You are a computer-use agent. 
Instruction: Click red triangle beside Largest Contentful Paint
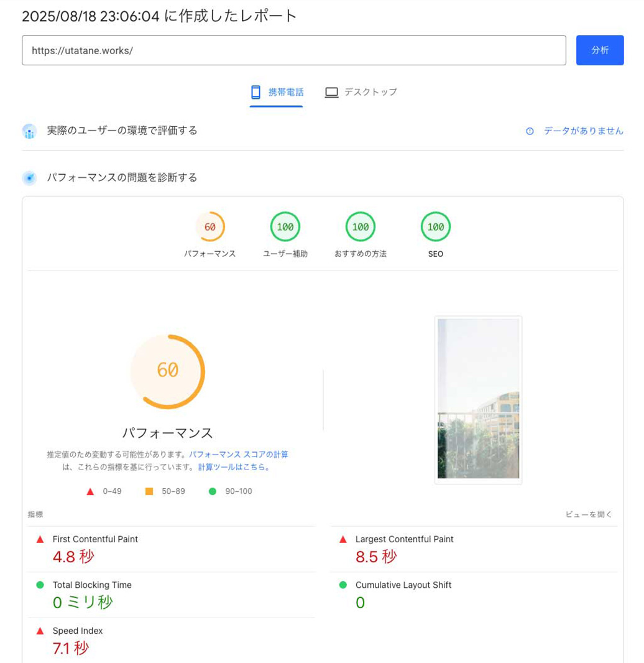[343, 539]
